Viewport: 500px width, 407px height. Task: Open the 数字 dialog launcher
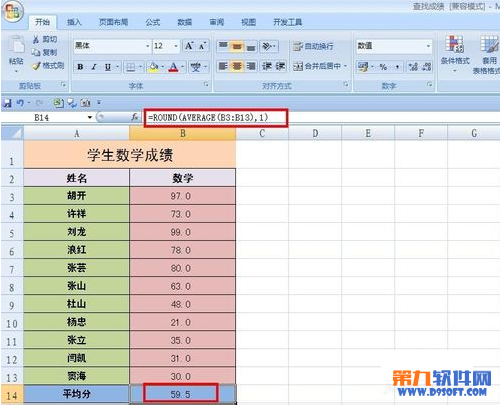coord(430,84)
